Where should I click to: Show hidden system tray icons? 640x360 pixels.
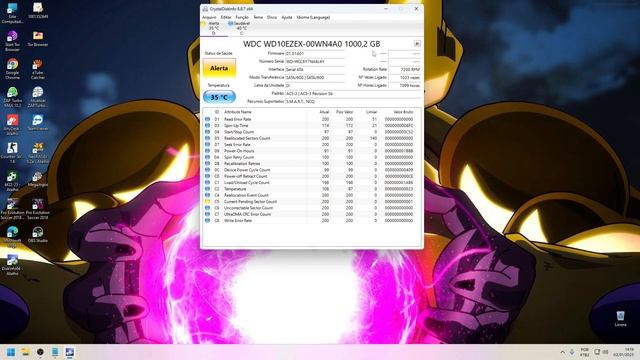pyautogui.click(x=562, y=352)
